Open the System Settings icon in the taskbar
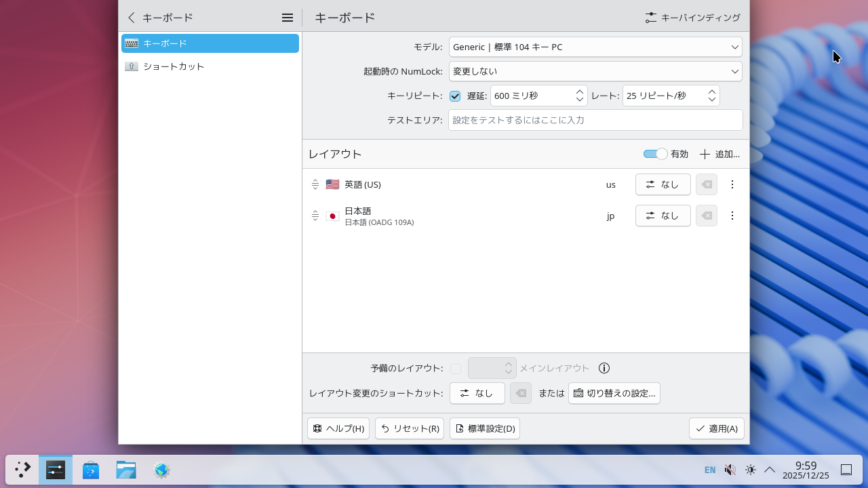 (56, 469)
